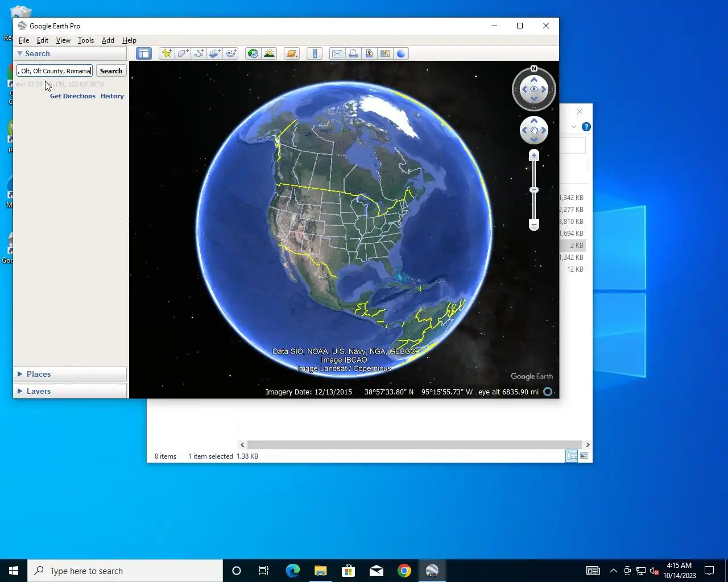Open the Tools menu

pos(86,40)
